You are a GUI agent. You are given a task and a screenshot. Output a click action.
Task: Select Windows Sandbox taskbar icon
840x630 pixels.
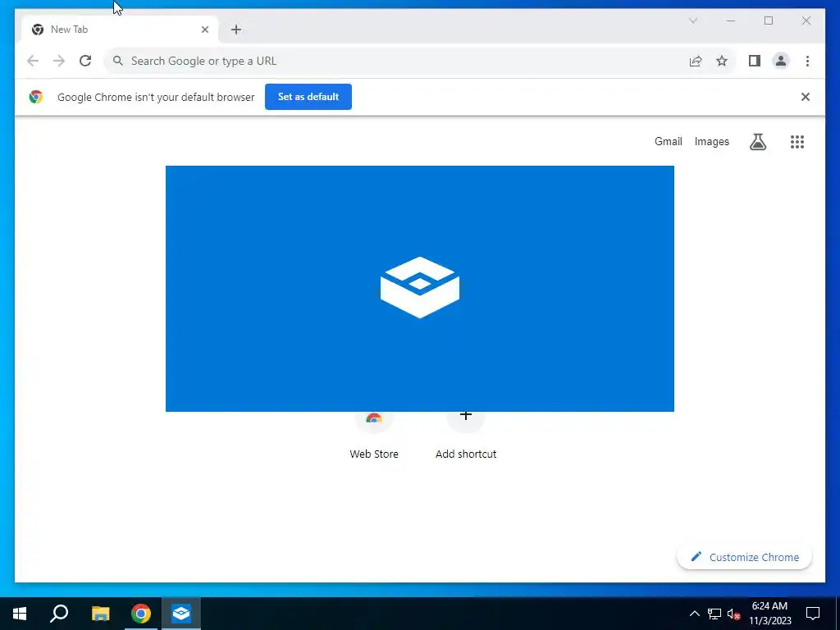(181, 614)
